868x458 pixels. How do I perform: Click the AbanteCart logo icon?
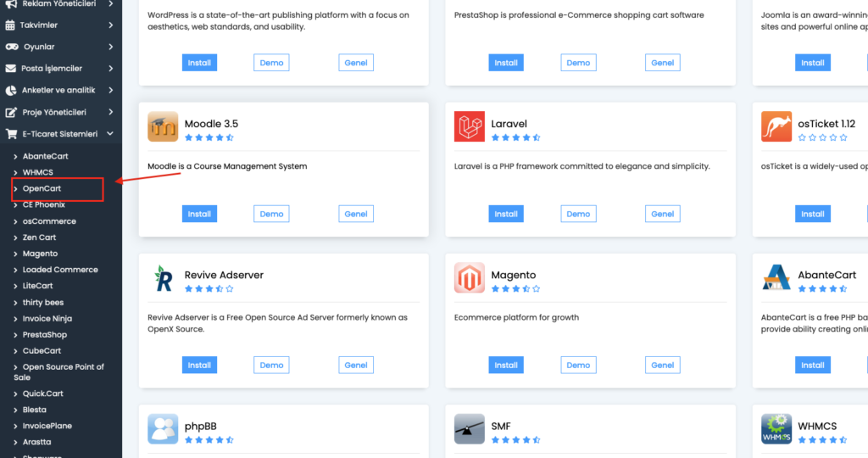click(776, 277)
